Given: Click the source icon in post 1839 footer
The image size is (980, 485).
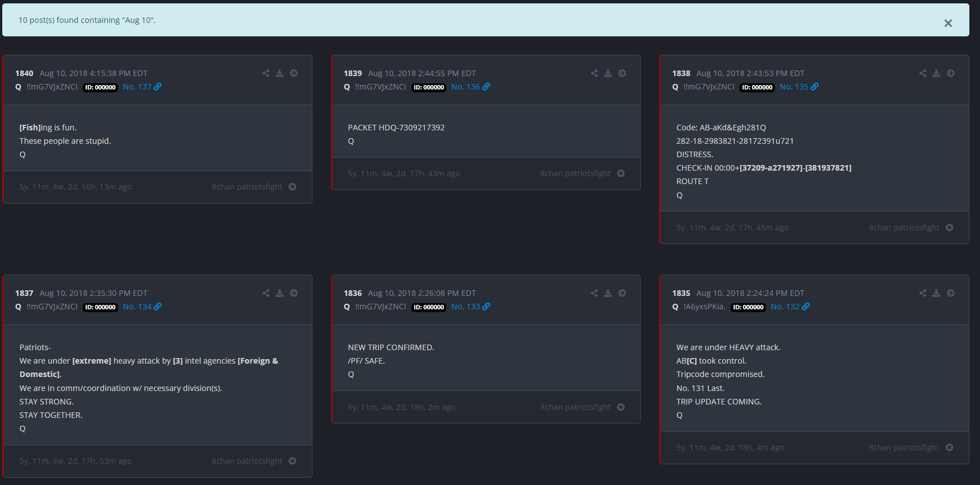Looking at the screenshot, I should [x=621, y=173].
